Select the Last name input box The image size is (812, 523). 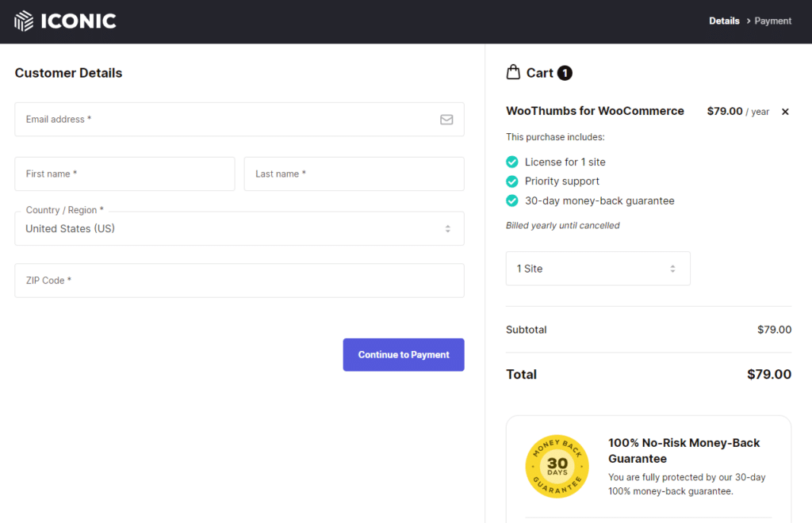click(x=354, y=174)
